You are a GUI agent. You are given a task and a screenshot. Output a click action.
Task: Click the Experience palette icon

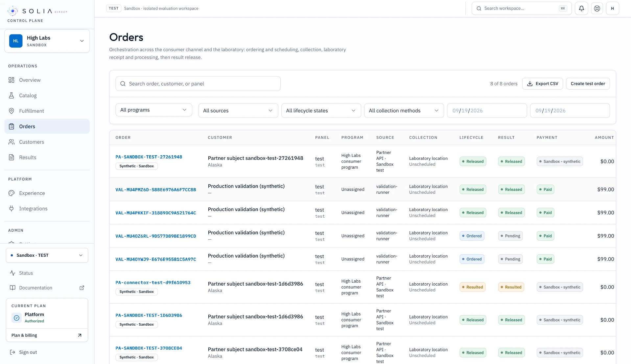pos(12,193)
